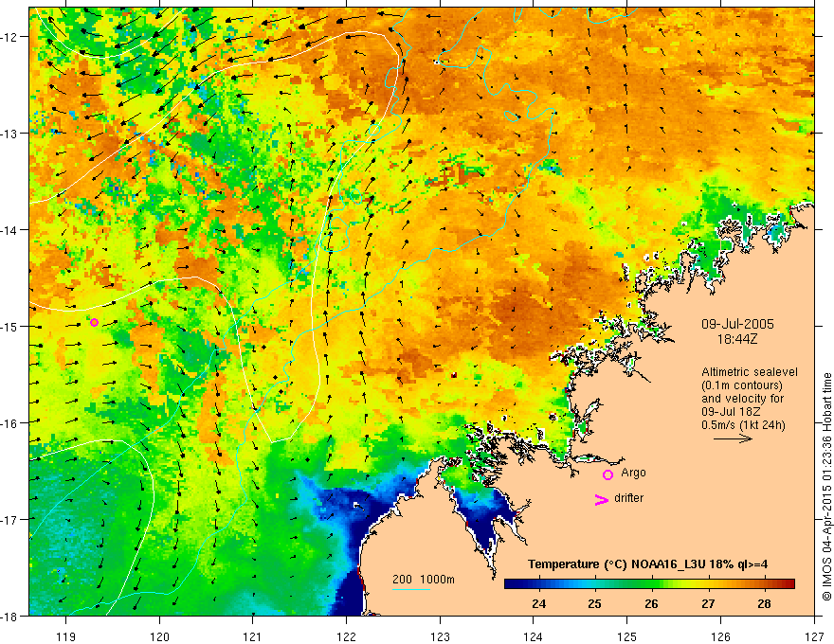Click the longitude axis label 125
This screenshot has width=834, height=644.
626,636
